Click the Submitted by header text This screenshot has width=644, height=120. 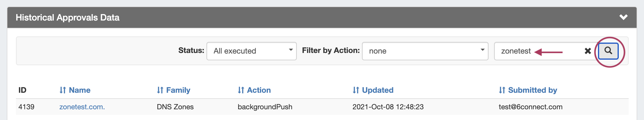pyautogui.click(x=532, y=90)
